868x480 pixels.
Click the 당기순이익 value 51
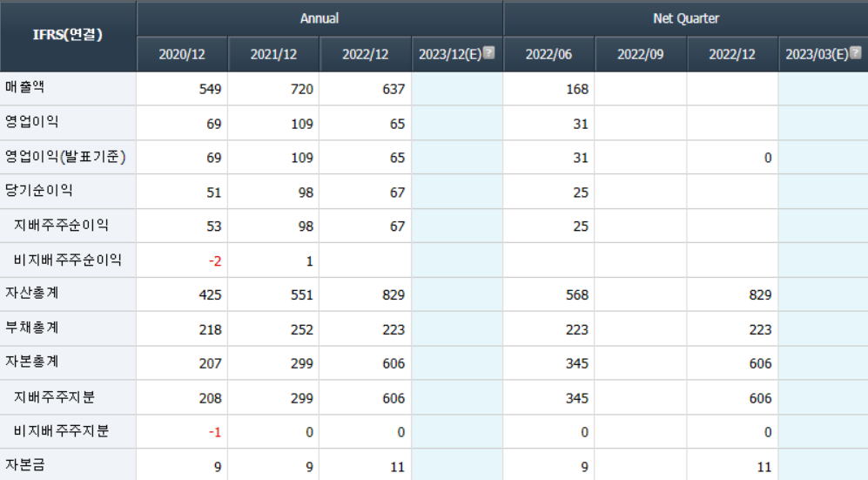[213, 193]
